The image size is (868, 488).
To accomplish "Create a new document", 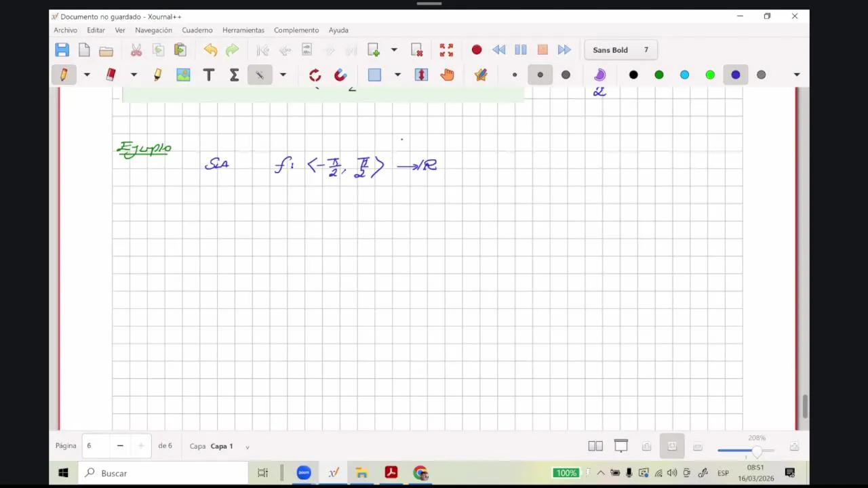I will 84,49.
